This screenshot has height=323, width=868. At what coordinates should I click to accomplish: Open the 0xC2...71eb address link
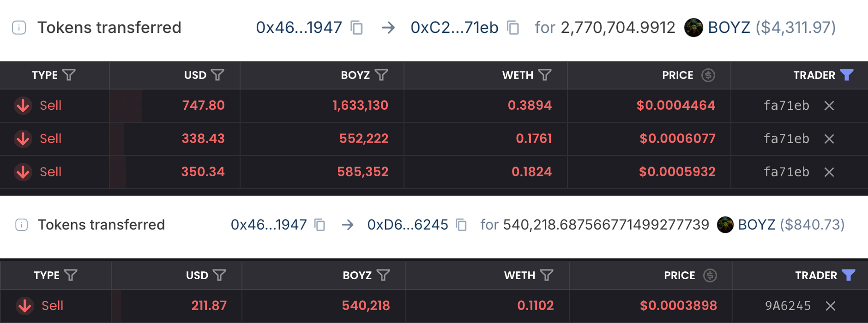click(x=454, y=28)
